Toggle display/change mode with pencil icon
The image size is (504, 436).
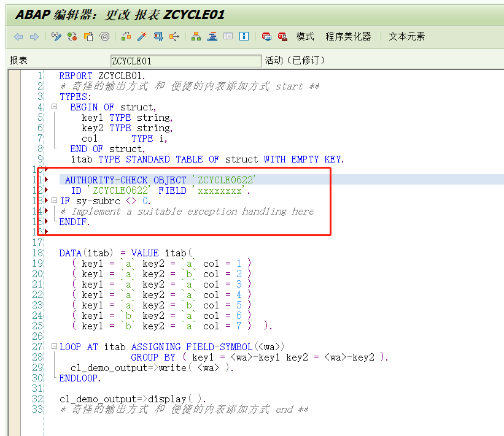click(56, 36)
